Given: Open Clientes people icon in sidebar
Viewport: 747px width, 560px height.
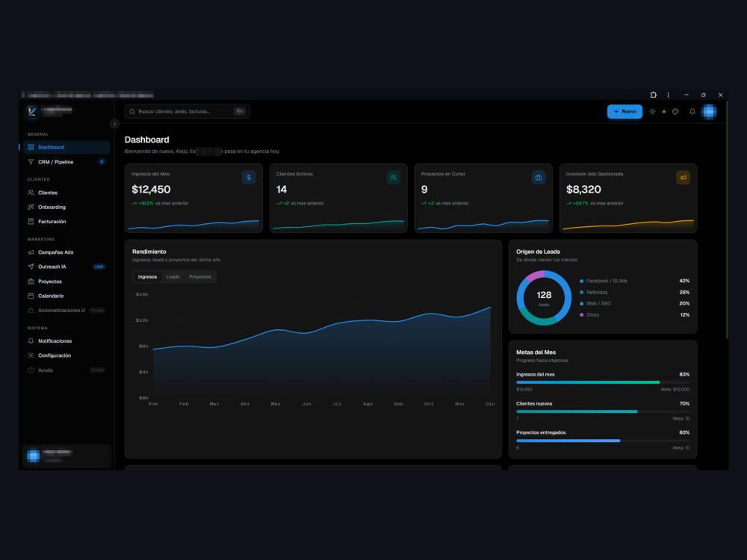Looking at the screenshot, I should [x=31, y=193].
